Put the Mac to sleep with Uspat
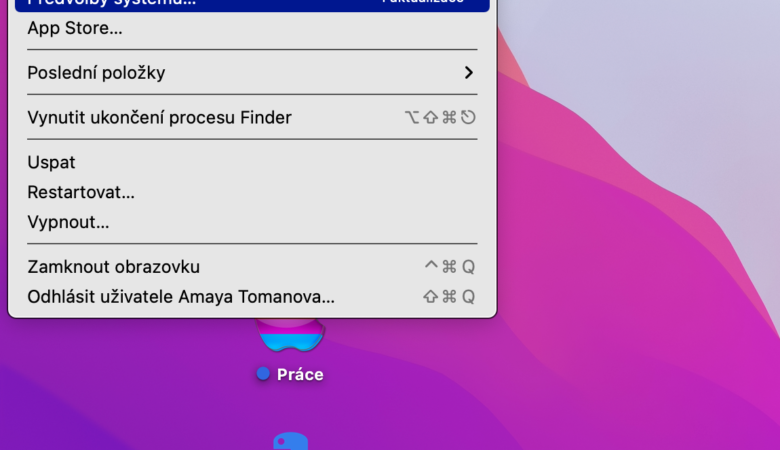Image resolution: width=780 pixels, height=450 pixels. [x=52, y=163]
